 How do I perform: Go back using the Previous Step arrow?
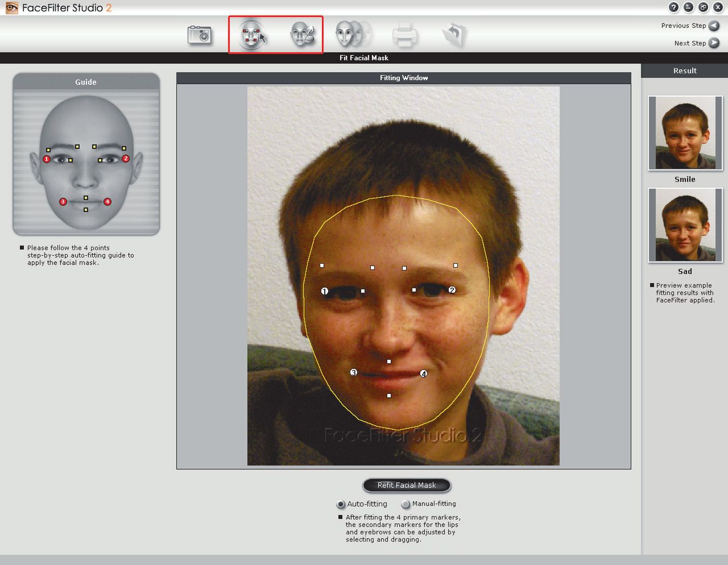(x=714, y=26)
